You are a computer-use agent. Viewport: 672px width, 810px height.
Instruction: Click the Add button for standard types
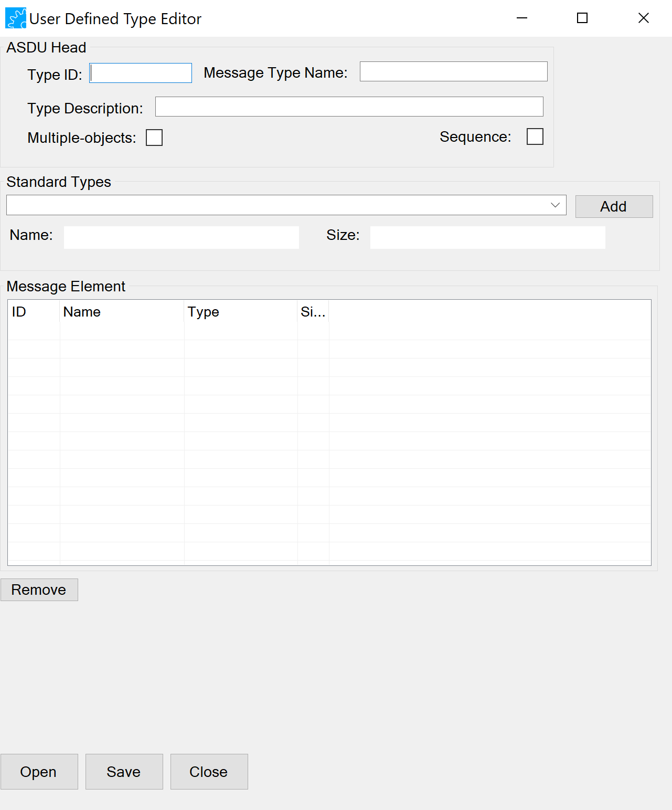[x=614, y=206]
